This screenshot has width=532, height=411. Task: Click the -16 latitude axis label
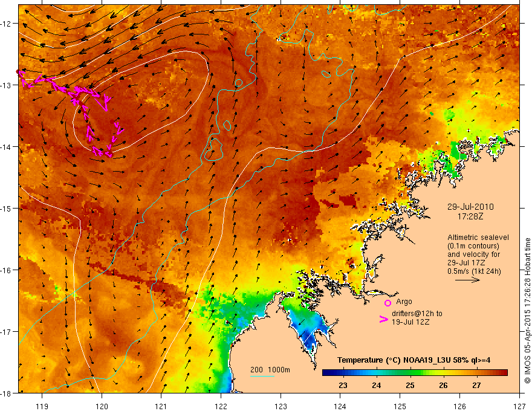pos(6,270)
